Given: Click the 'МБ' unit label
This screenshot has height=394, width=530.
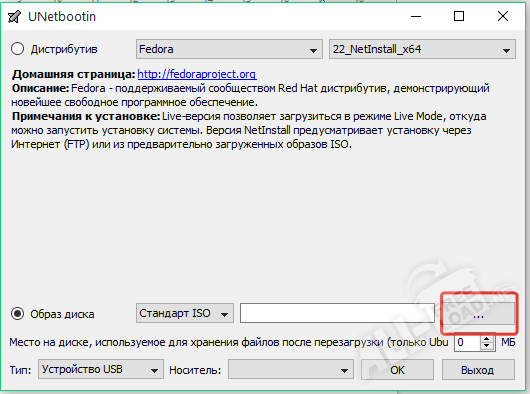Looking at the screenshot, I should point(508,342).
